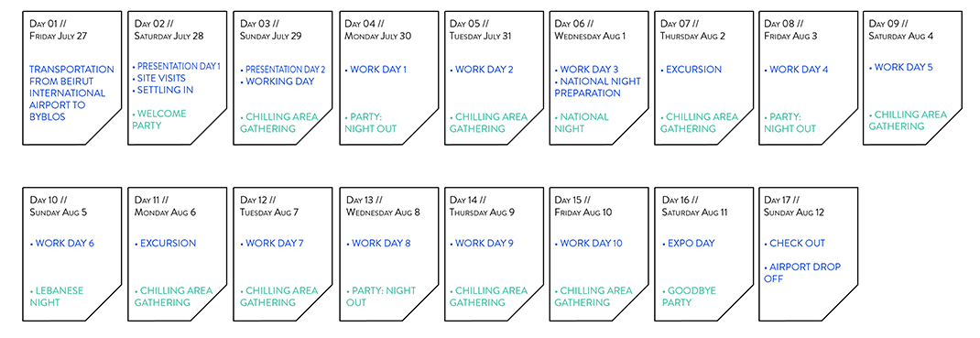Viewport: 980px width, 338px height.
Task: Open the Welcome Party entry
Action: (x=159, y=119)
